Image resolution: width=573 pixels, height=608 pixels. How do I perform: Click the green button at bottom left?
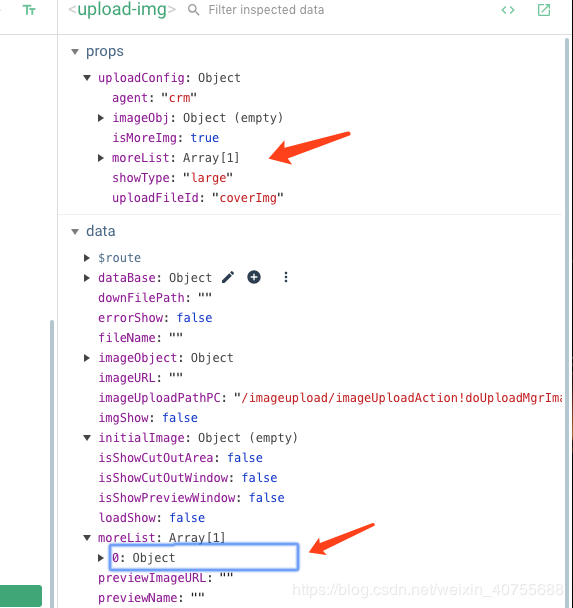(21, 596)
